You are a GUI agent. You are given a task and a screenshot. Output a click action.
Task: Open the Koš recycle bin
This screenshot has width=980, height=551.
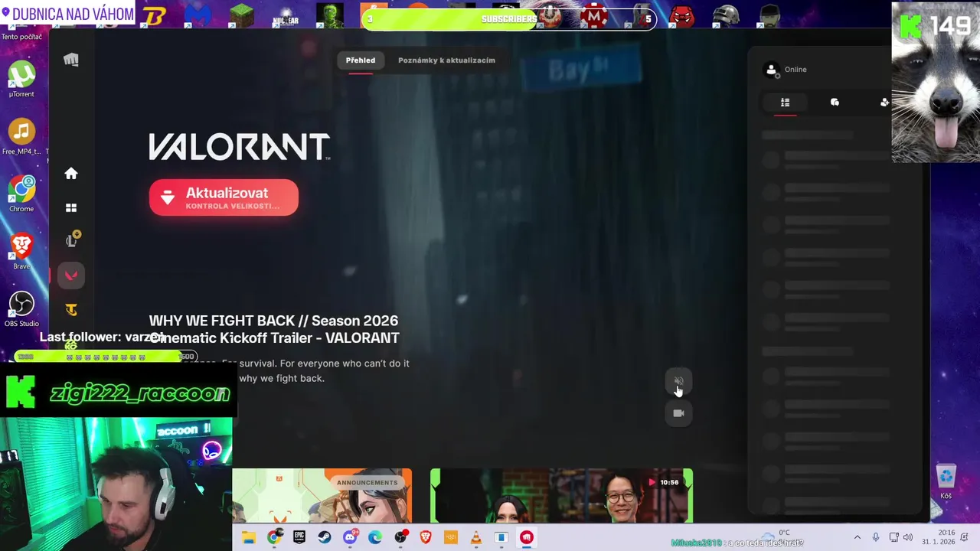pos(946,481)
